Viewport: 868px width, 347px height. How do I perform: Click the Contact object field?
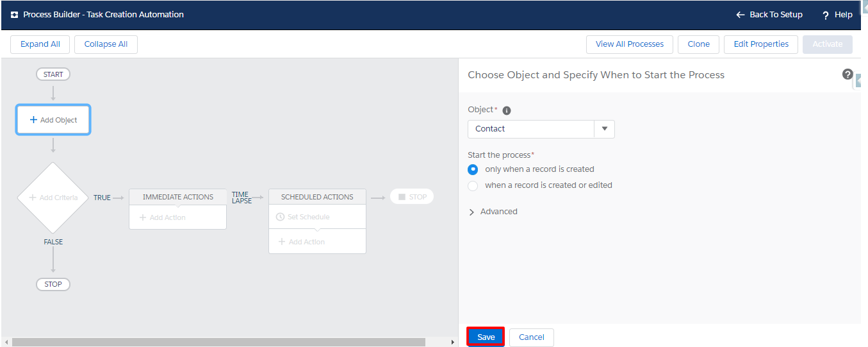(532, 129)
